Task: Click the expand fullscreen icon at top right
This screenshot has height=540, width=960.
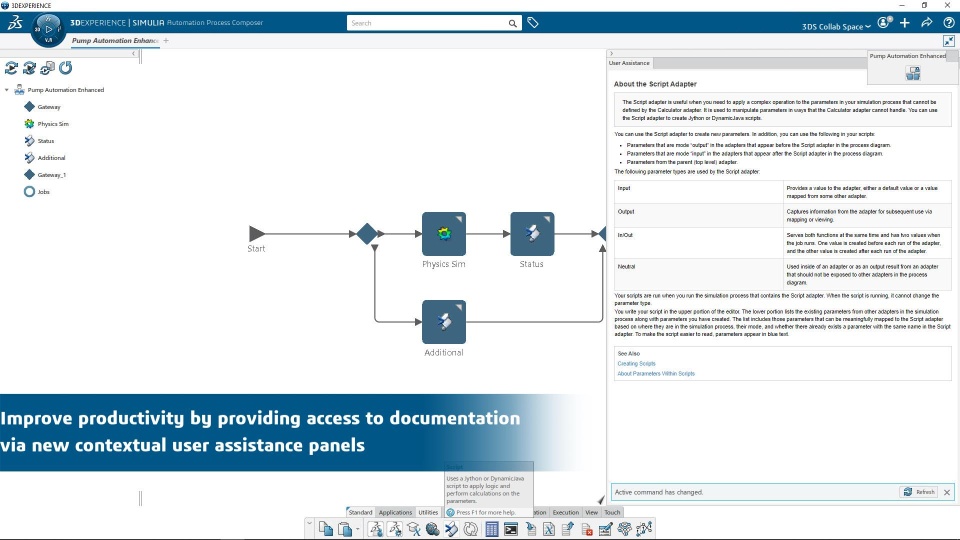Action: click(x=949, y=41)
